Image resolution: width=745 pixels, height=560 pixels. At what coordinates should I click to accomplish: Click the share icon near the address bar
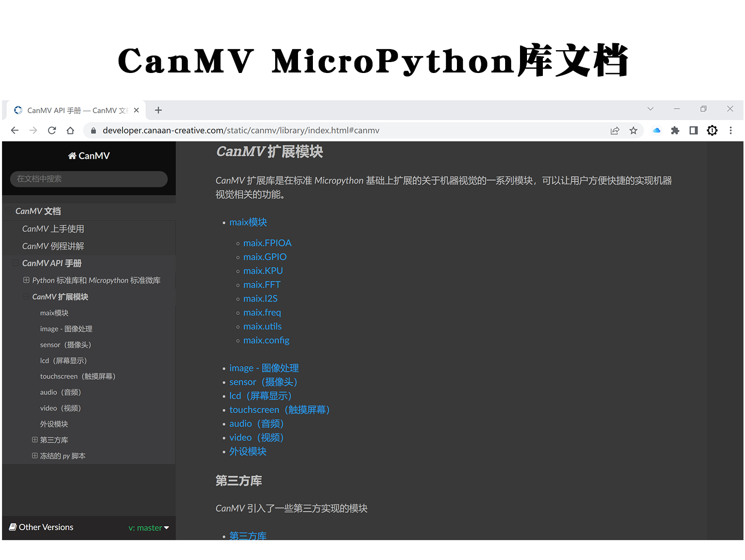[x=615, y=130]
